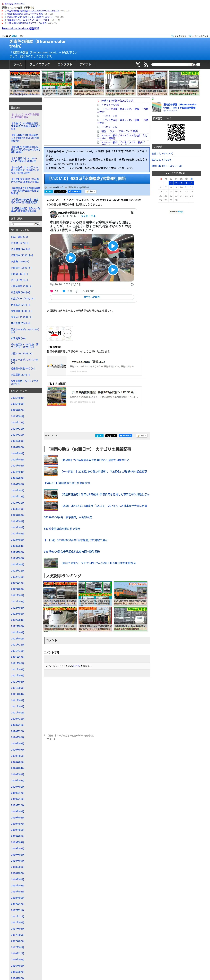The width and height of the screenshot is (210, 980).
Task: Open the ログイン link in the comment section
Action: click(77, 666)
